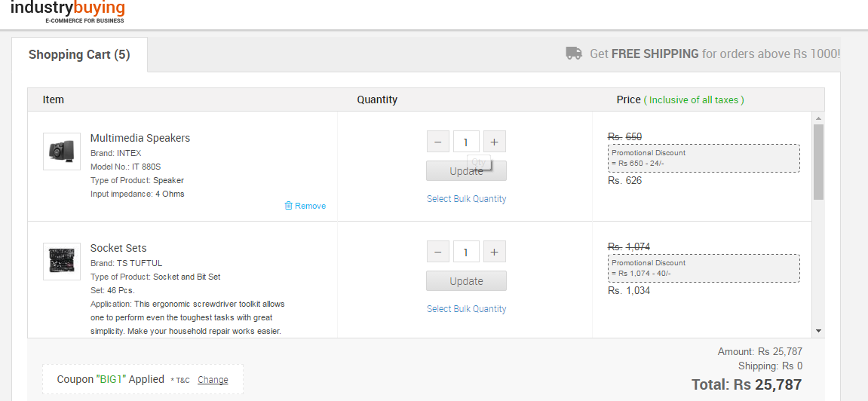Click the Item column header

53,99
